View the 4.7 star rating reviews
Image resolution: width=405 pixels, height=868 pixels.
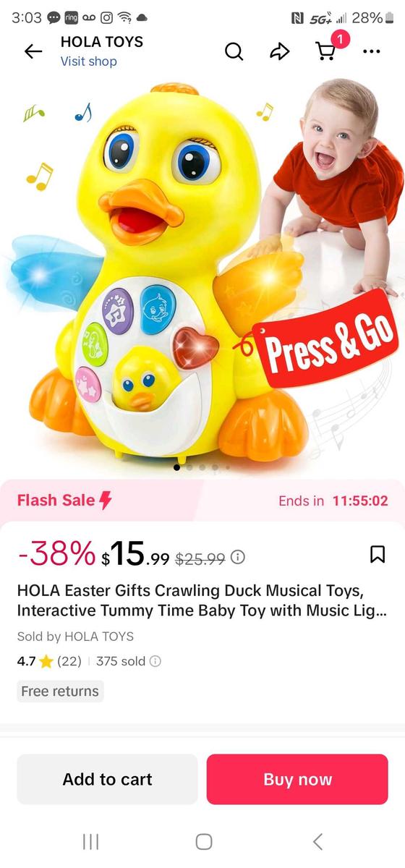(49, 661)
